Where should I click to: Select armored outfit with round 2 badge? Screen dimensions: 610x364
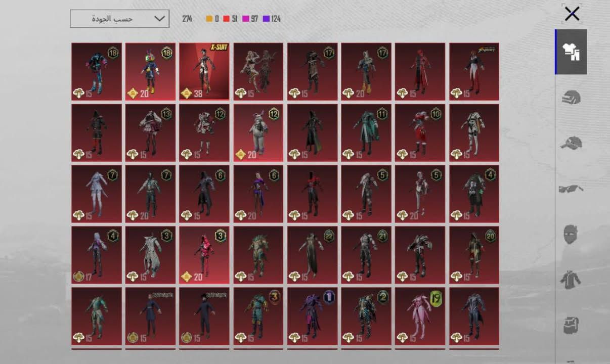[366, 316]
